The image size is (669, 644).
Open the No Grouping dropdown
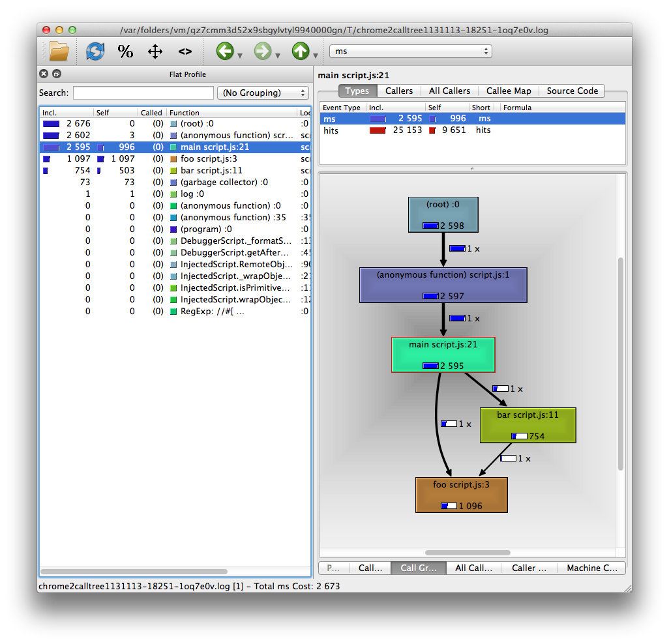(x=263, y=93)
